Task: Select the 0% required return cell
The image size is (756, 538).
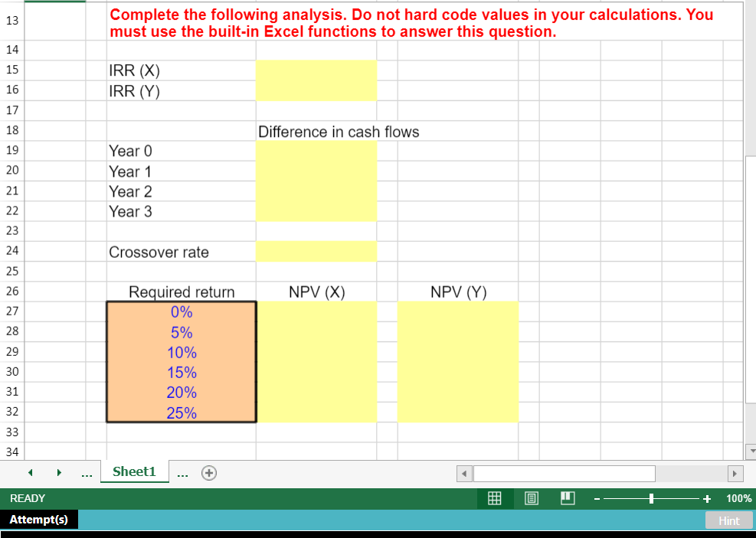Action: (181, 311)
